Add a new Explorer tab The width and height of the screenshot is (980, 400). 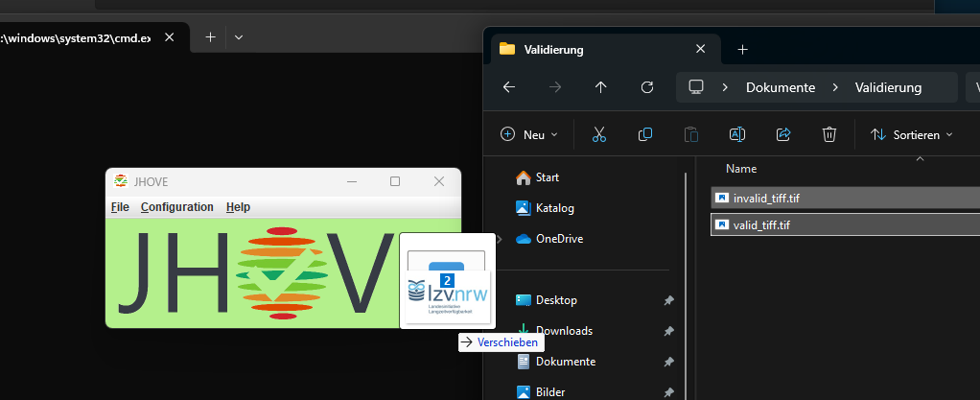pos(742,49)
